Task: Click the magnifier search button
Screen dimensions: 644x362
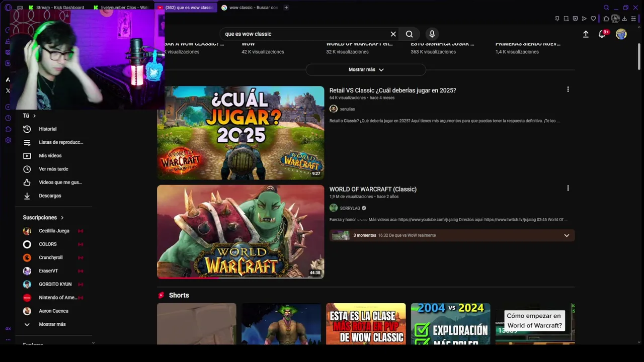Action: [x=410, y=34]
